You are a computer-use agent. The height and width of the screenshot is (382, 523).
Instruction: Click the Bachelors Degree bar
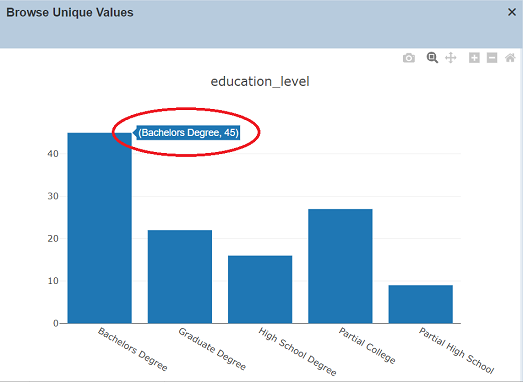pos(99,228)
